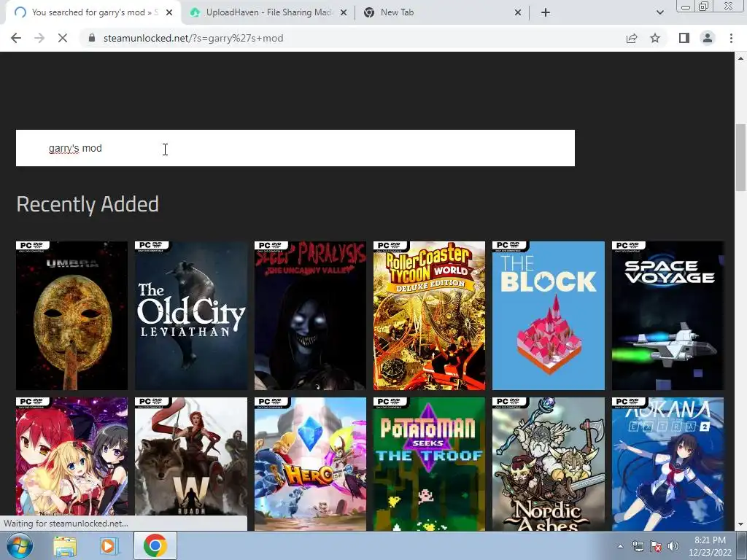Image resolution: width=747 pixels, height=560 pixels.
Task: Open Sleep Paralysis Uncanny Valley game
Action: click(310, 316)
